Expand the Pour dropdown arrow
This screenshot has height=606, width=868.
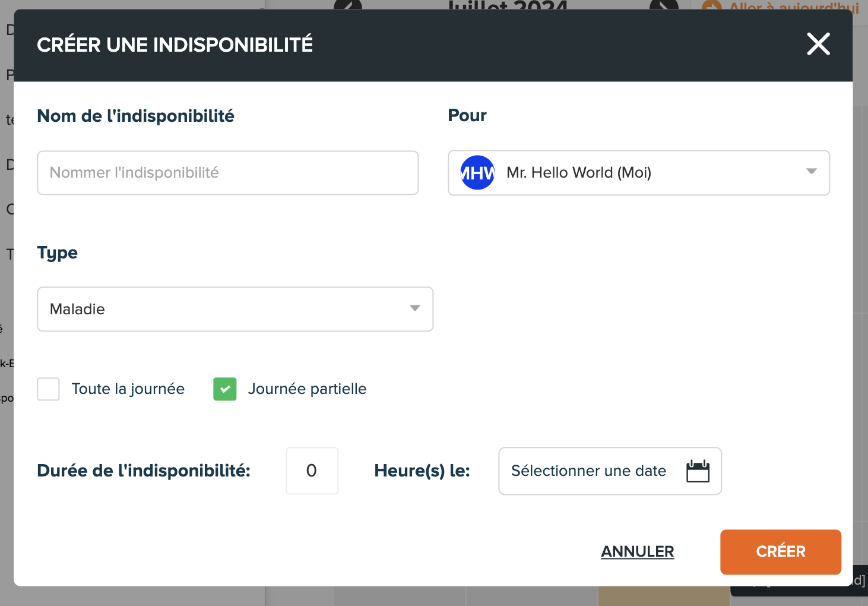[811, 172]
